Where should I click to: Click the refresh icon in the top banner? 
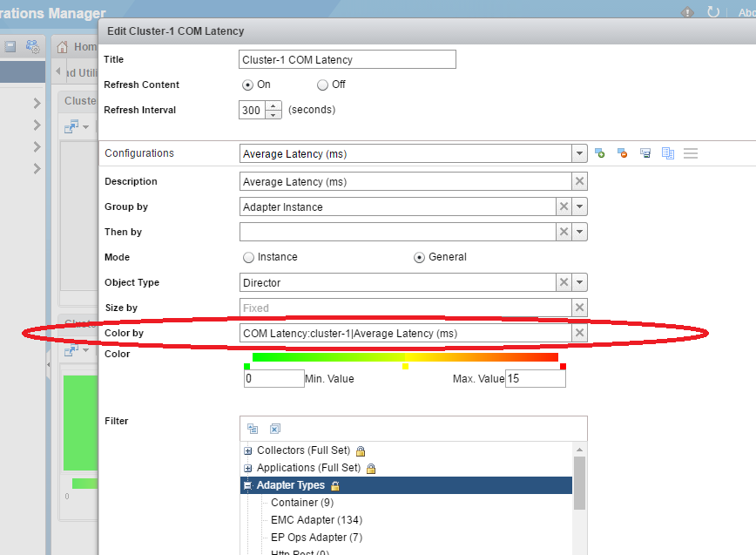(713, 12)
